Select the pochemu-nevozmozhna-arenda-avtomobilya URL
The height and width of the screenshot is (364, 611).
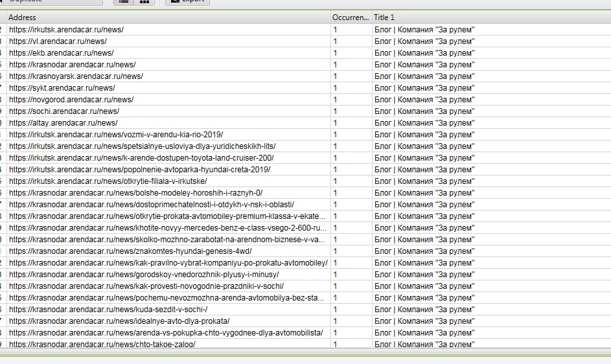[x=167, y=298]
